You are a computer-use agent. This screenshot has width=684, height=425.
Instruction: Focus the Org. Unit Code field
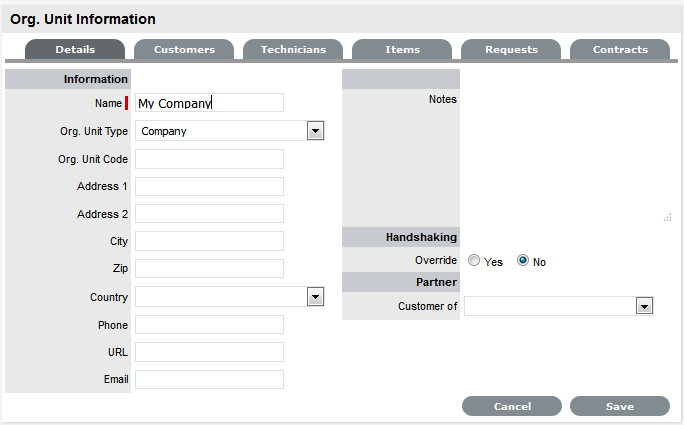click(209, 159)
